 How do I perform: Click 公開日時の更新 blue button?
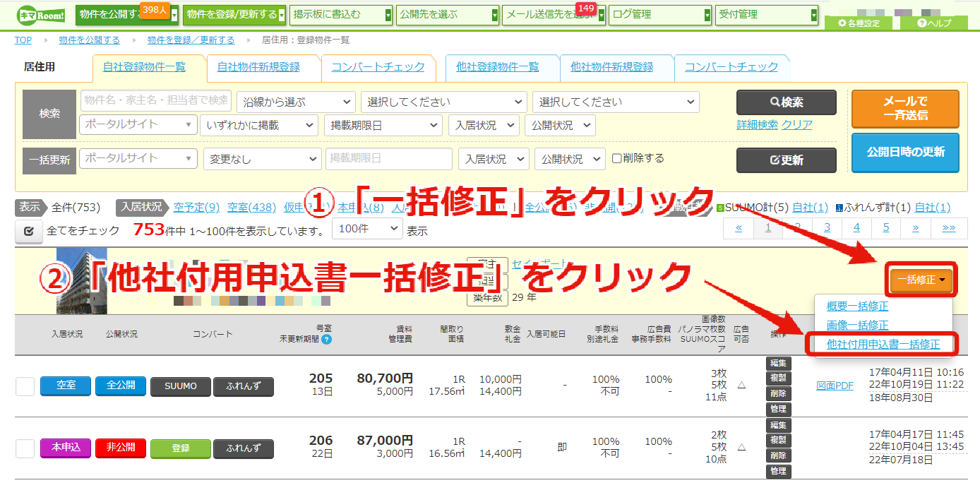[905, 153]
